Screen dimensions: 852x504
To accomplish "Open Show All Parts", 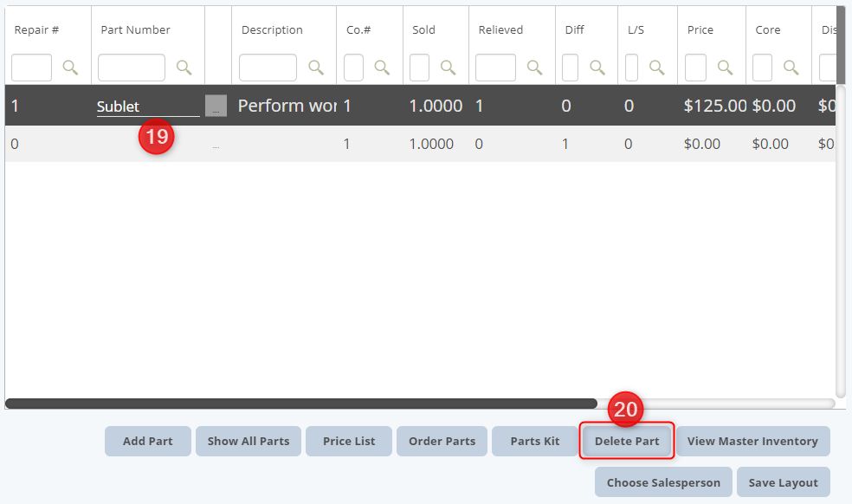I will (x=248, y=441).
